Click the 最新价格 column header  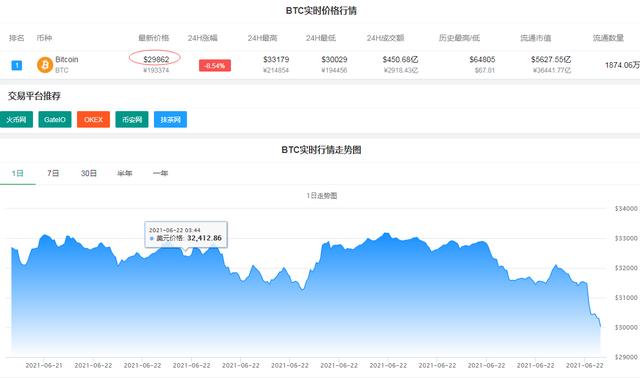click(x=153, y=38)
